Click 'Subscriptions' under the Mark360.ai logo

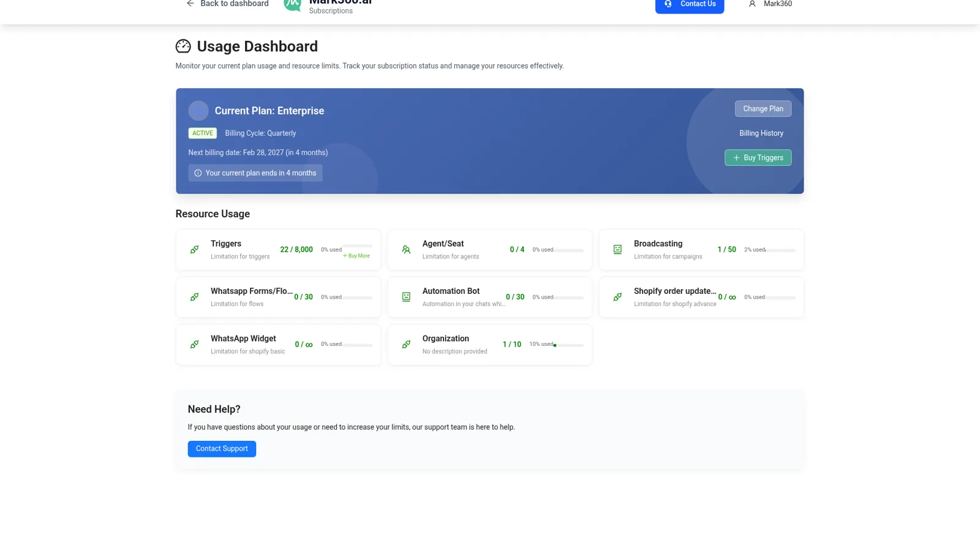tap(331, 11)
